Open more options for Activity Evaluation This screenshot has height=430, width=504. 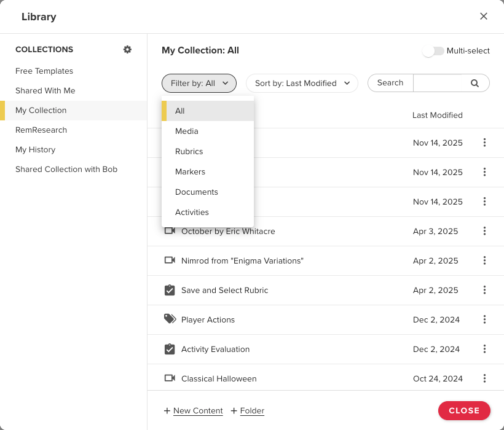click(x=484, y=349)
